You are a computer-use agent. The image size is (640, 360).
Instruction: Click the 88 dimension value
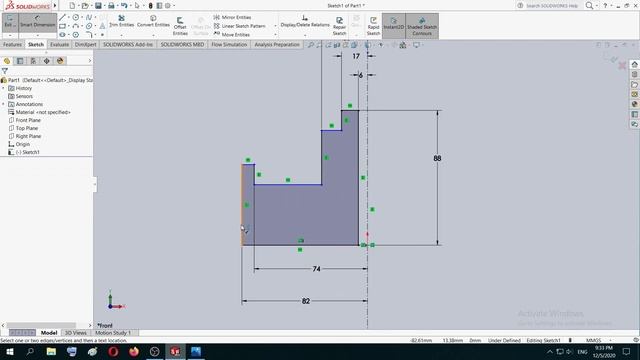437,158
